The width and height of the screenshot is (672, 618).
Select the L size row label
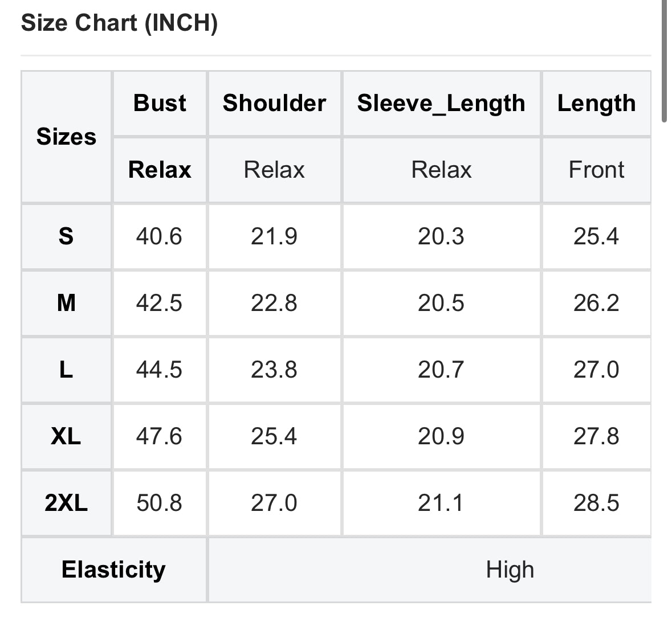tap(66, 370)
